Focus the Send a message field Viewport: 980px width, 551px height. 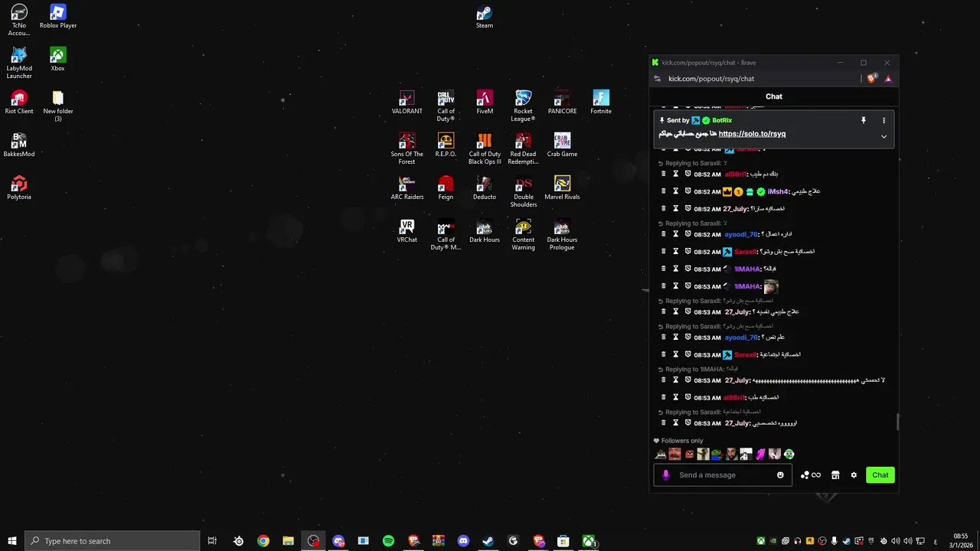coord(724,475)
